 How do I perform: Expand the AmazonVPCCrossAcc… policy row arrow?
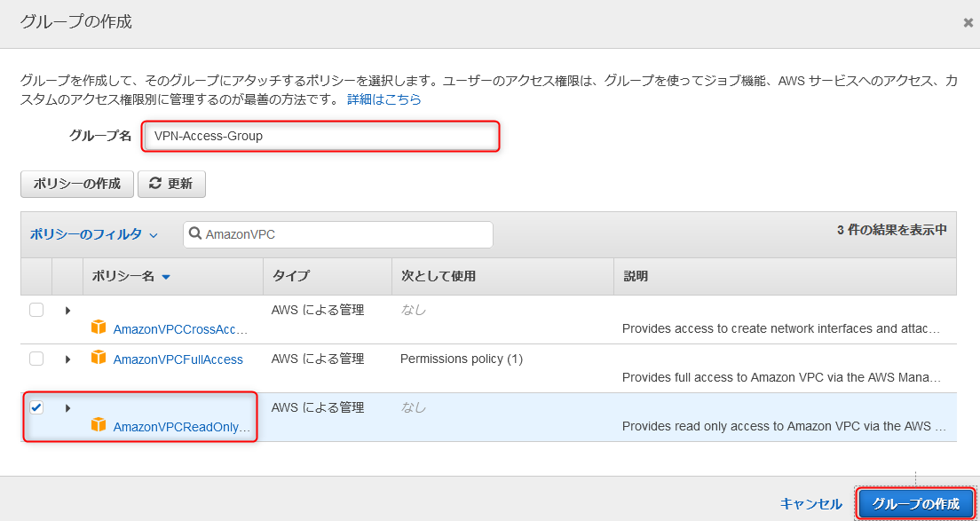click(67, 311)
